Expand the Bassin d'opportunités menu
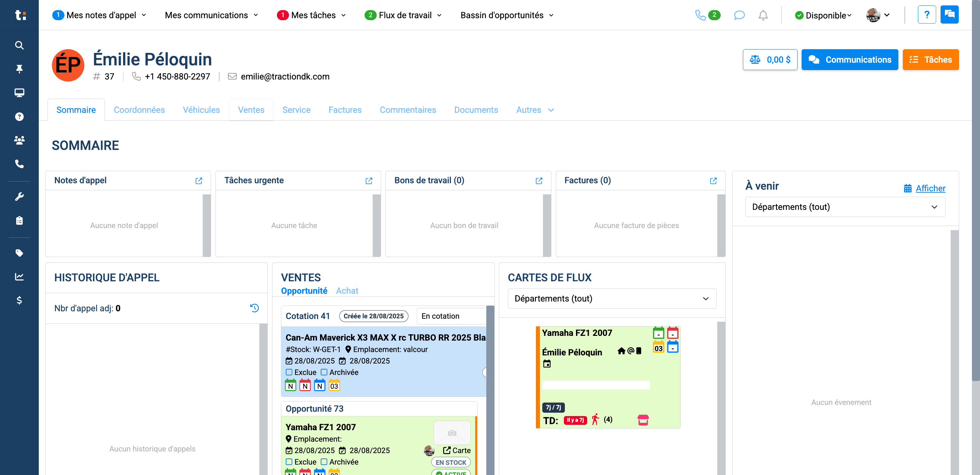Screen dimensions: 980x475 507,15
